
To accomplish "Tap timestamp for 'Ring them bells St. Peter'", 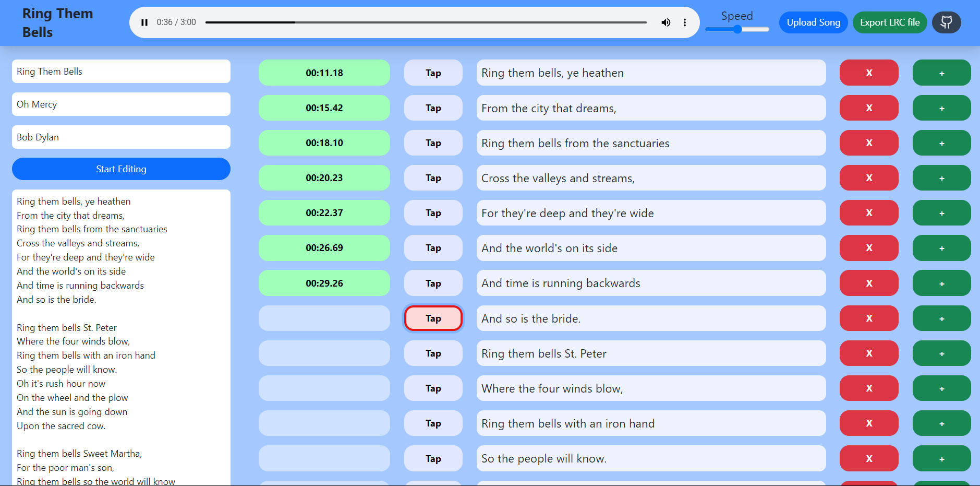I will pos(433,353).
